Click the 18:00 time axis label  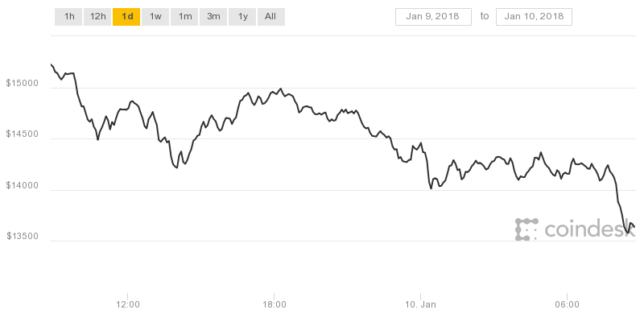click(x=275, y=305)
